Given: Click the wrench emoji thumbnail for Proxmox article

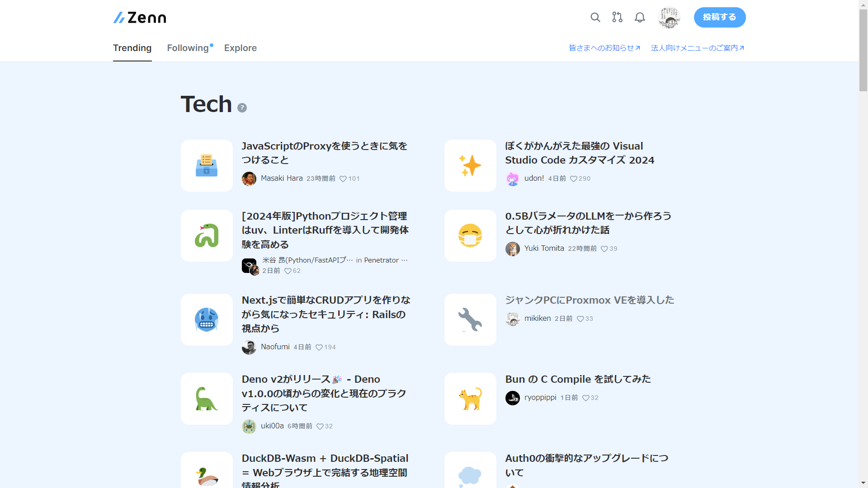Looking at the screenshot, I should pyautogui.click(x=470, y=319).
